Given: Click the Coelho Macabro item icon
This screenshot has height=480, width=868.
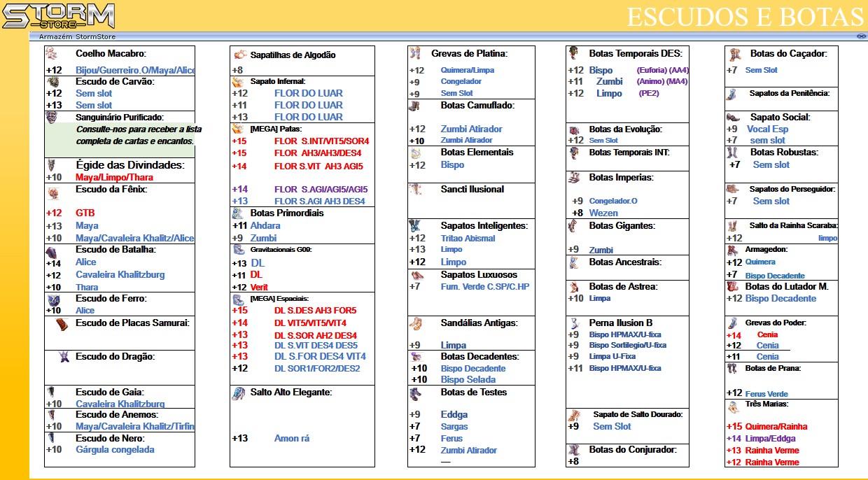Looking at the screenshot, I should pyautogui.click(x=52, y=53).
